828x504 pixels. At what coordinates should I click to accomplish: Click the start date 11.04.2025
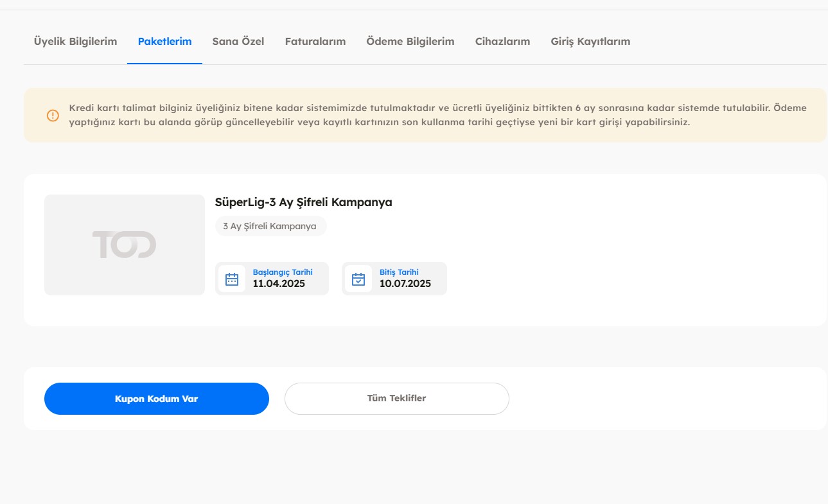pyautogui.click(x=279, y=284)
